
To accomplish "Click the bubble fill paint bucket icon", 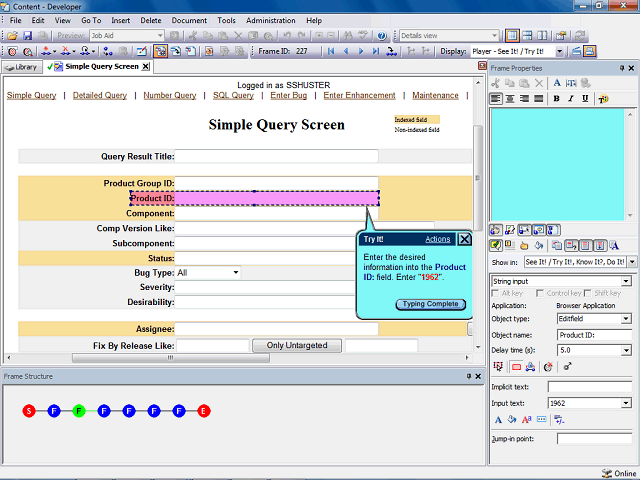I will [539, 246].
